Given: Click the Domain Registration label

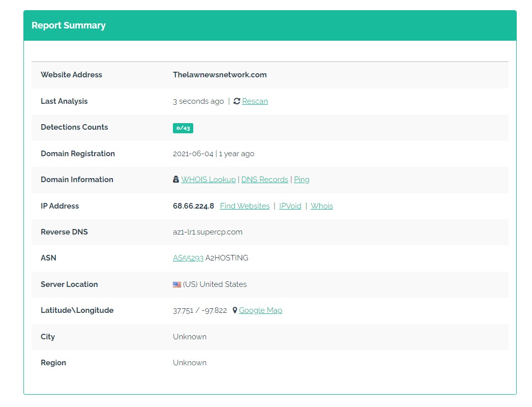Looking at the screenshot, I should [78, 154].
